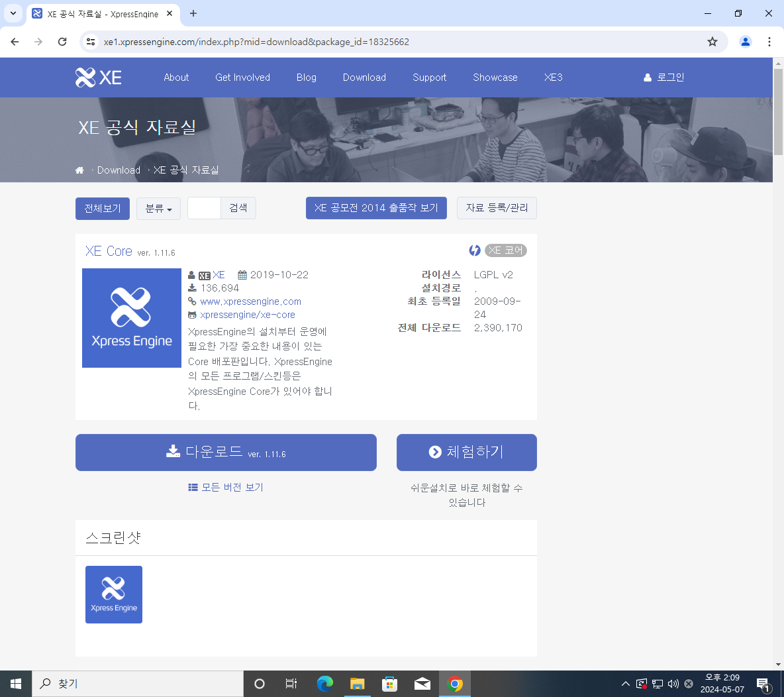Open File Explorer from taskbar
784x697 pixels.
point(357,684)
